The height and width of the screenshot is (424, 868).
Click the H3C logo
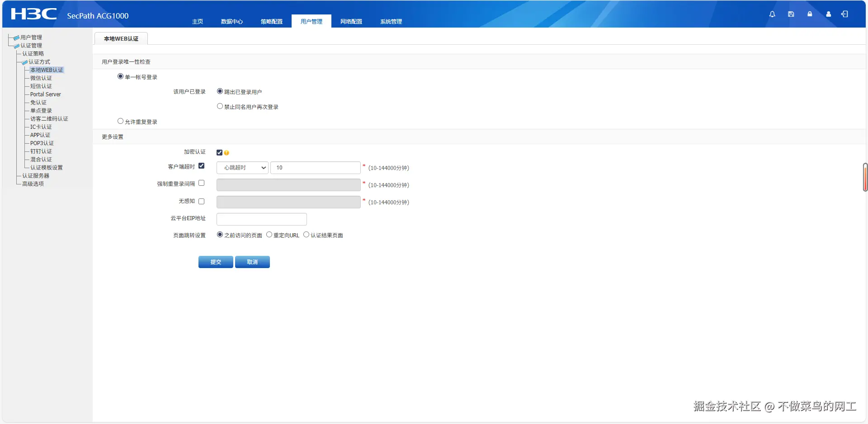(x=34, y=14)
